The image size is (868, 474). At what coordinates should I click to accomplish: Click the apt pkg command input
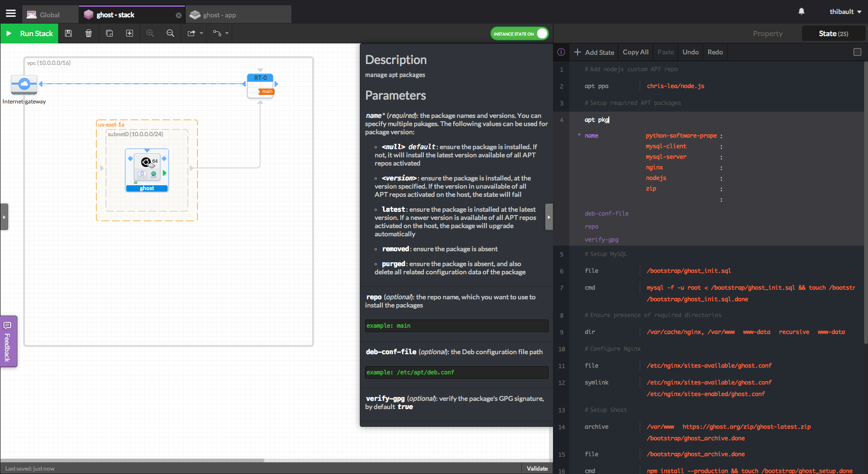point(597,120)
